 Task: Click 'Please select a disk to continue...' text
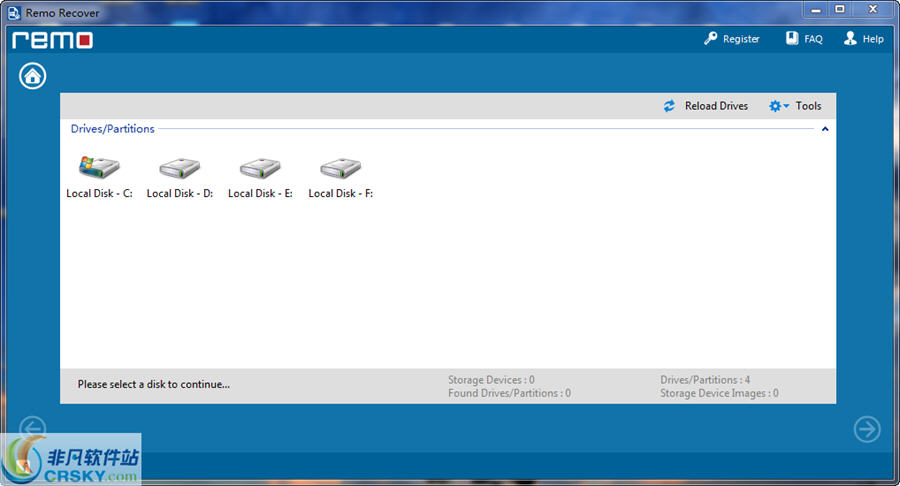coord(154,384)
